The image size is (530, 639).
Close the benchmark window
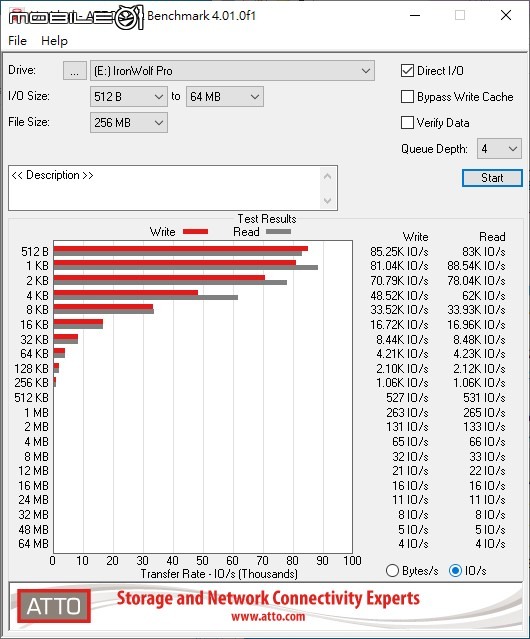[x=506, y=15]
